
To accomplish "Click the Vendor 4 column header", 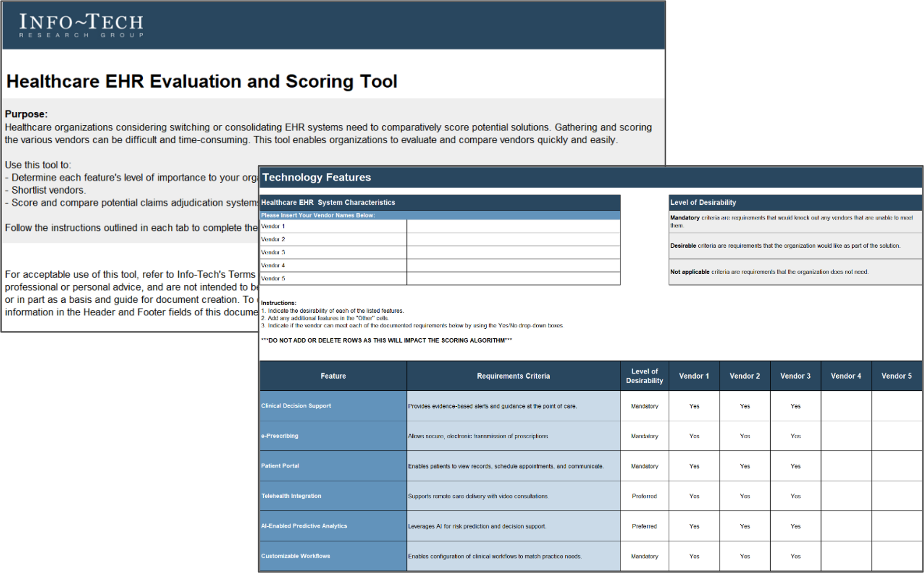I will 846,376.
